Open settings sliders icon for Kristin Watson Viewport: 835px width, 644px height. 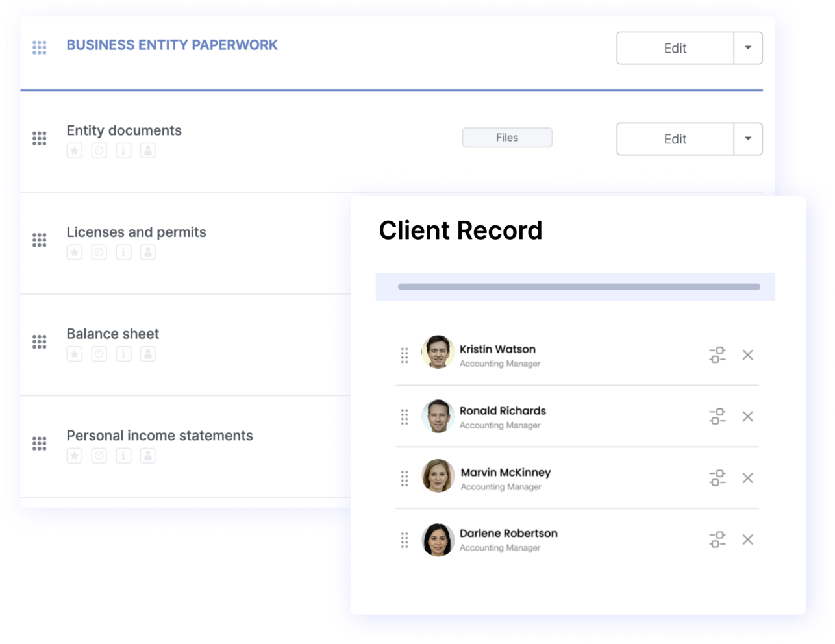tap(717, 355)
